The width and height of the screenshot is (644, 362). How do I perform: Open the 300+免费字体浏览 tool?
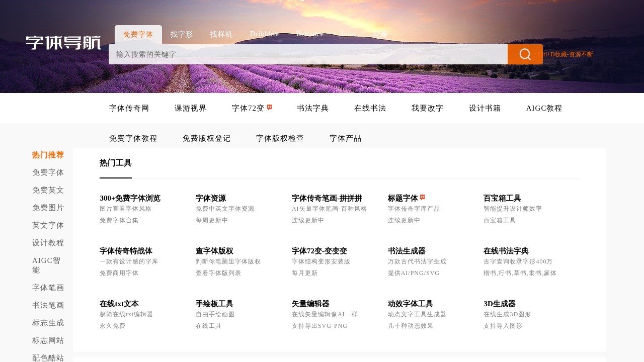pos(130,198)
